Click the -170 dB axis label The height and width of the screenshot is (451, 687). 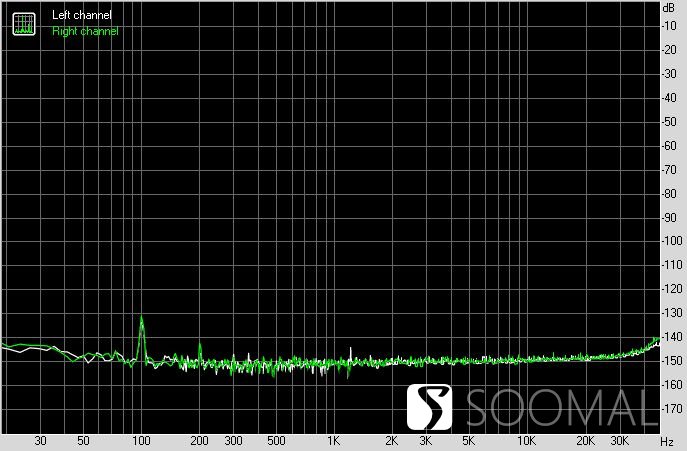click(x=673, y=409)
